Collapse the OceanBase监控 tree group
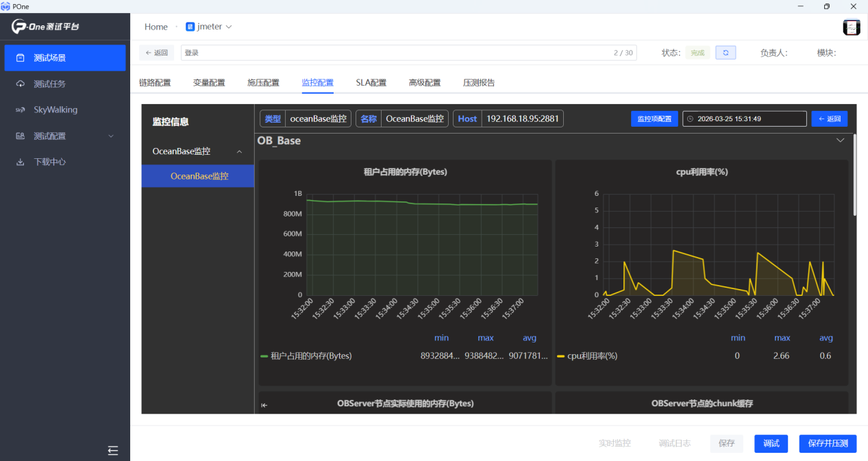The image size is (868, 461). pos(239,151)
